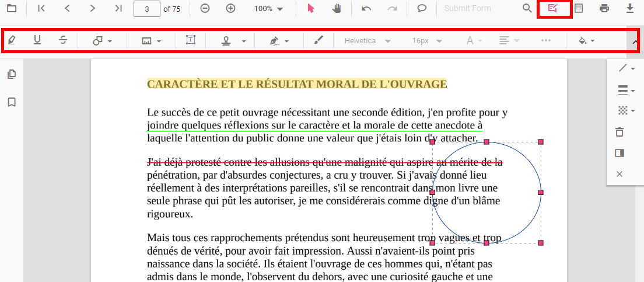Select the Free Text annotation tool

[x=191, y=40]
